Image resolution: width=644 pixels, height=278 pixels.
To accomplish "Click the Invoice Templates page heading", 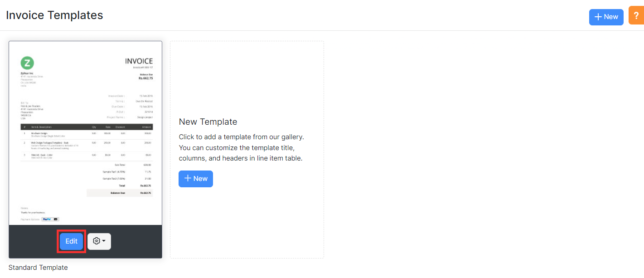I will 54,15.
